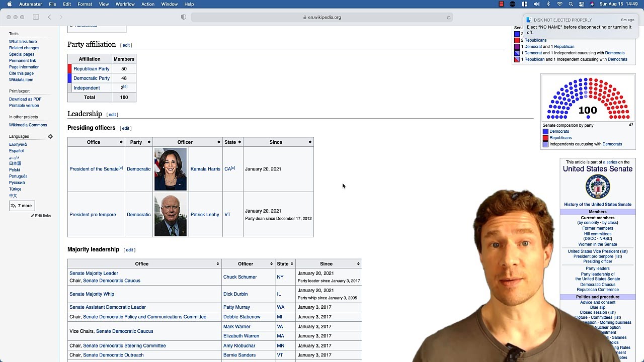Sort the presiding officers State column
The width and height of the screenshot is (644, 362).
[x=239, y=142]
